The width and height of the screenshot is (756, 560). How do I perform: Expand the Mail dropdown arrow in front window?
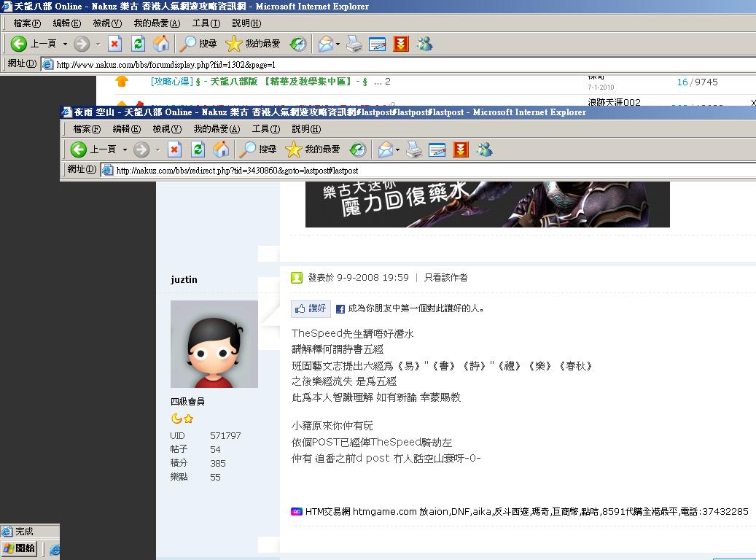point(397,149)
